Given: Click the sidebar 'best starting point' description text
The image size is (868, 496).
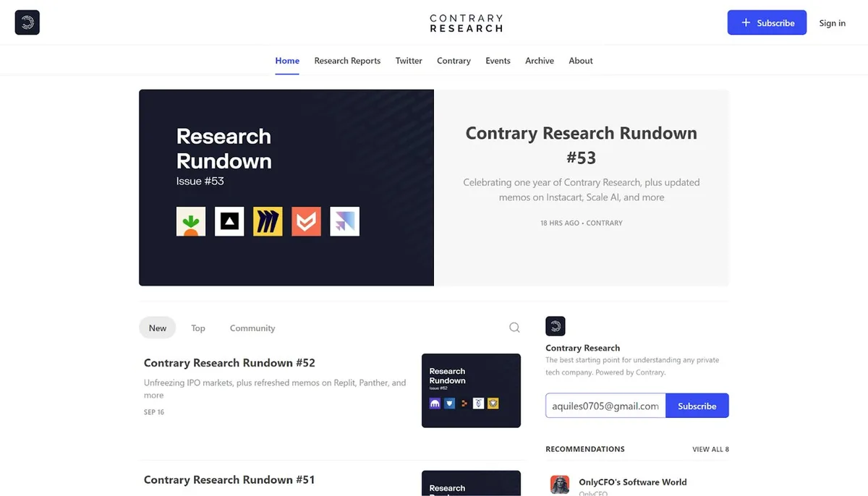Looking at the screenshot, I should point(632,366).
